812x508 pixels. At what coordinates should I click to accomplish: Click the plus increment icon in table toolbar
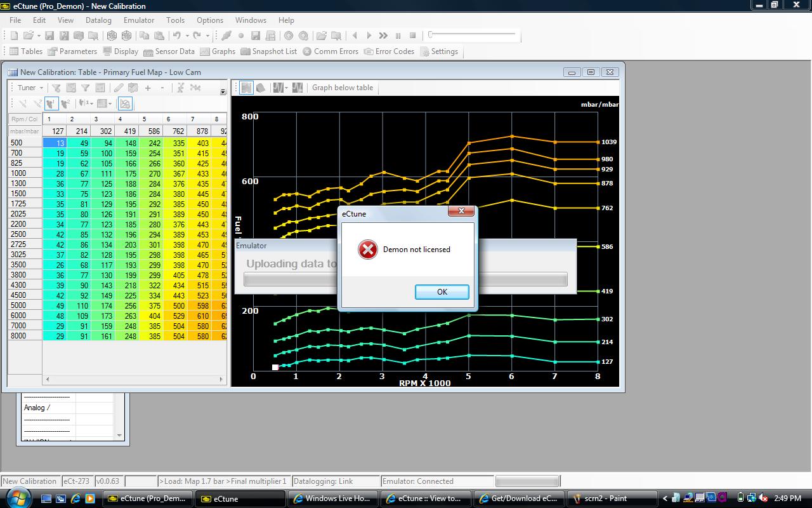click(x=148, y=88)
